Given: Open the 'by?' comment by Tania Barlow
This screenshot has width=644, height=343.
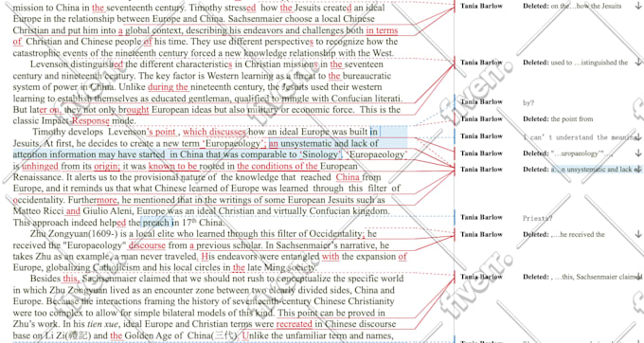Looking at the screenshot, I should 528,102.
